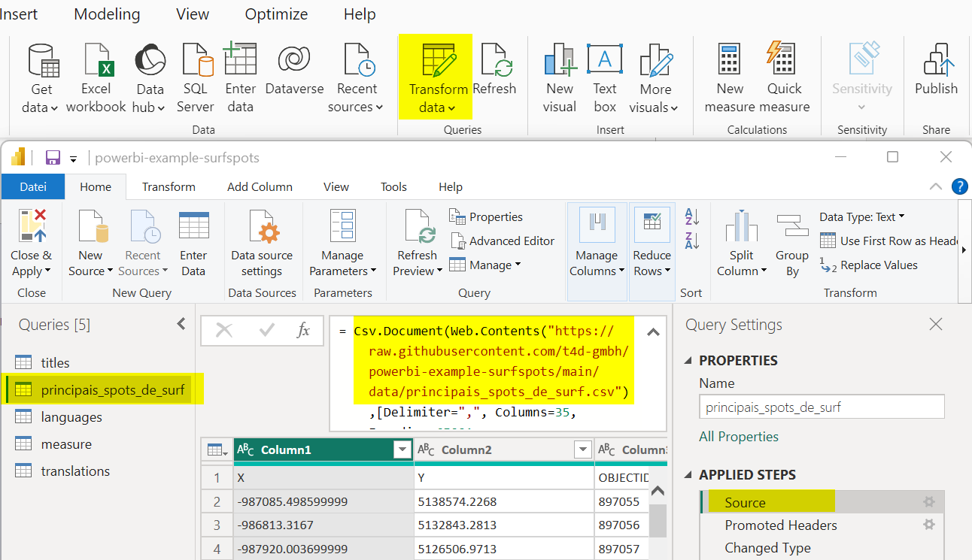Viewport: 972px width, 560px height.
Task: Open Dataverse connector
Action: tap(294, 70)
